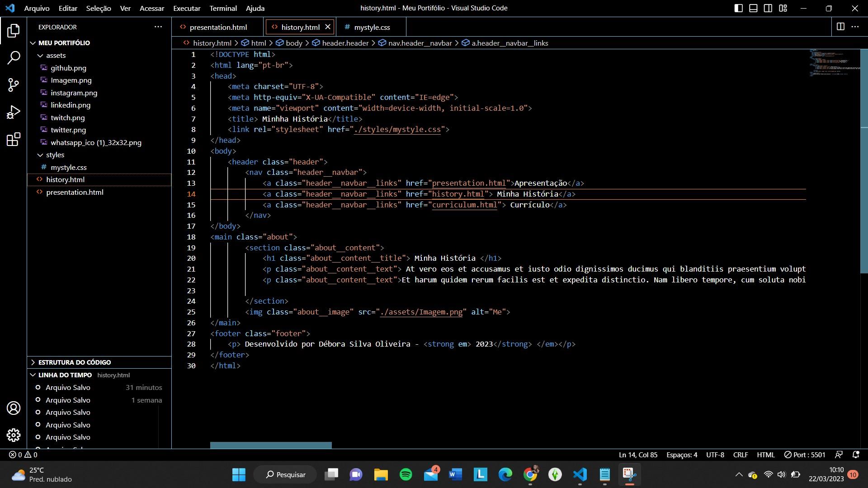The height and width of the screenshot is (488, 868).
Task: Click Live Server Port 5501 status item
Action: 805,455
